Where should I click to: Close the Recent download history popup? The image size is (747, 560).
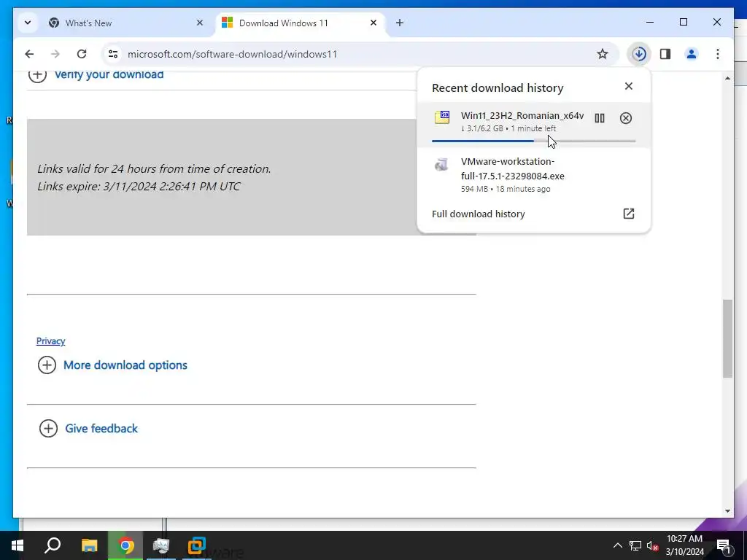pyautogui.click(x=628, y=86)
